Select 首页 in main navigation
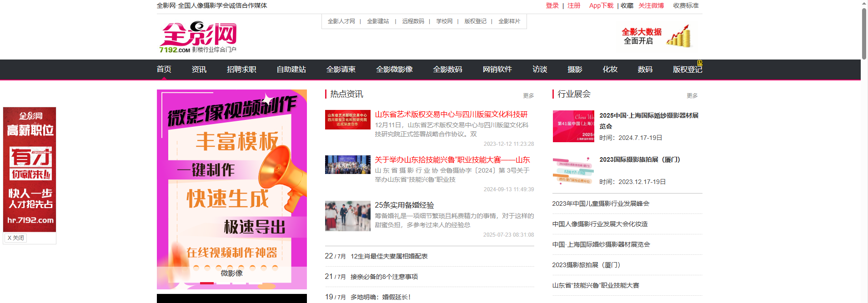The image size is (868, 303). click(x=164, y=69)
